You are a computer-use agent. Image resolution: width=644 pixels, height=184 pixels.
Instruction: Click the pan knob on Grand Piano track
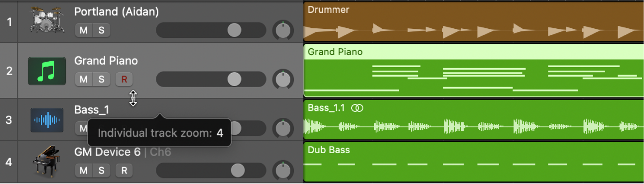tap(283, 79)
